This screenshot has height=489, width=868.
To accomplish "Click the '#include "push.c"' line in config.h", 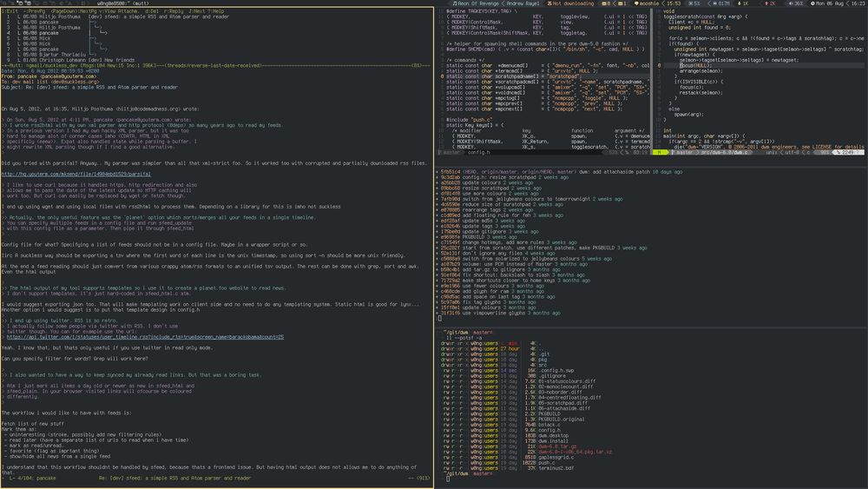I will tap(468, 120).
